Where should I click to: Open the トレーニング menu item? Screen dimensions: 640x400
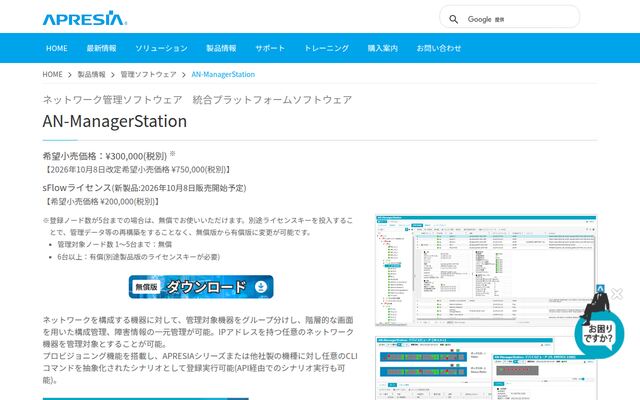pos(326,48)
